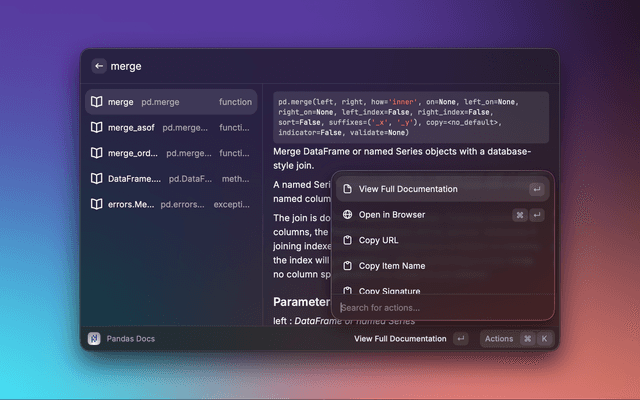Choose View Full Documentation in the actions panel
The width and height of the screenshot is (640, 400).
pos(408,189)
